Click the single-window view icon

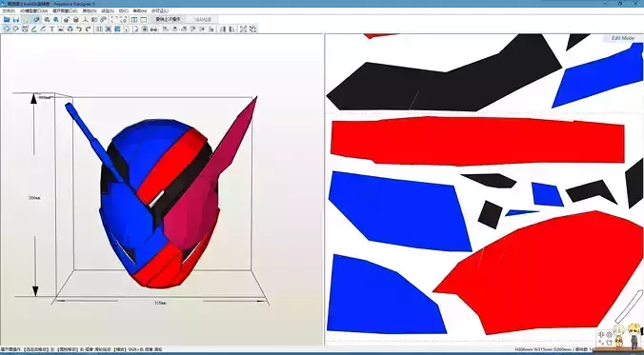coord(143,19)
